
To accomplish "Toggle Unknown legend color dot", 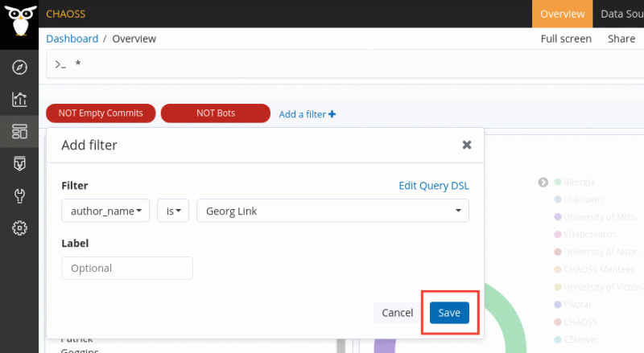I will (x=557, y=199).
